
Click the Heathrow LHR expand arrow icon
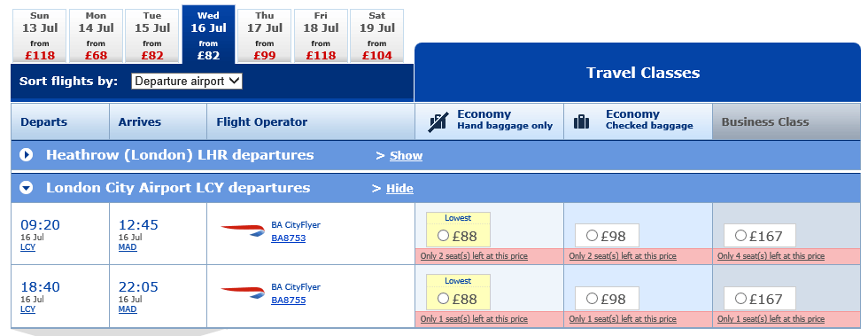point(26,155)
